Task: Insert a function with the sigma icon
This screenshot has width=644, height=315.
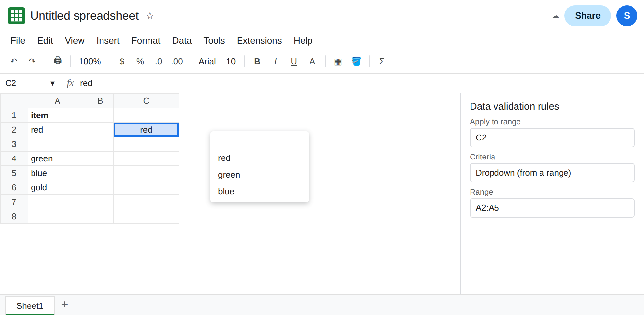Action: 382,61
